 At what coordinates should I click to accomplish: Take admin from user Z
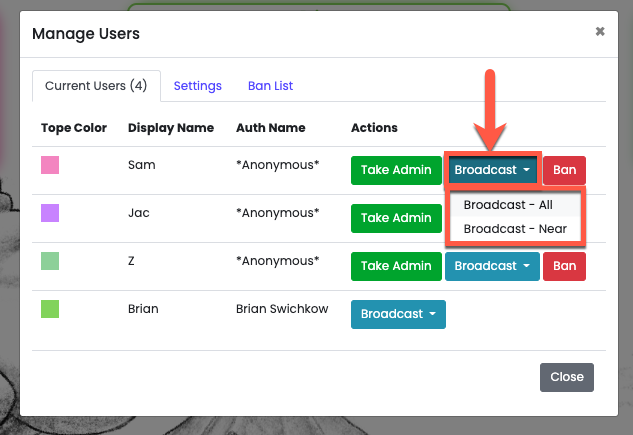pos(396,266)
